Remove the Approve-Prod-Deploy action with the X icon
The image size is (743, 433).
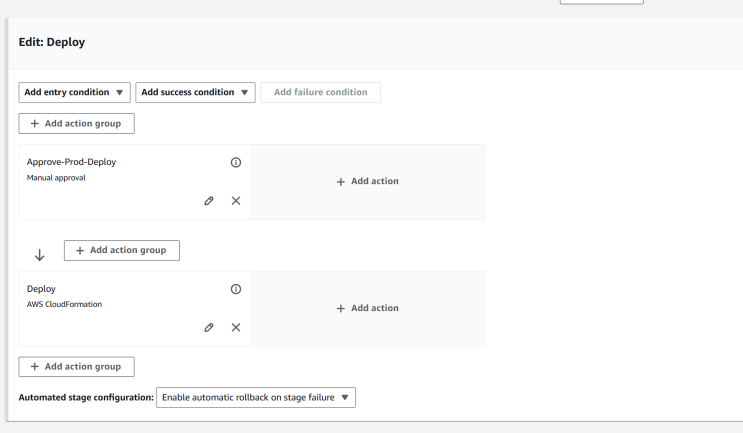[x=236, y=201]
